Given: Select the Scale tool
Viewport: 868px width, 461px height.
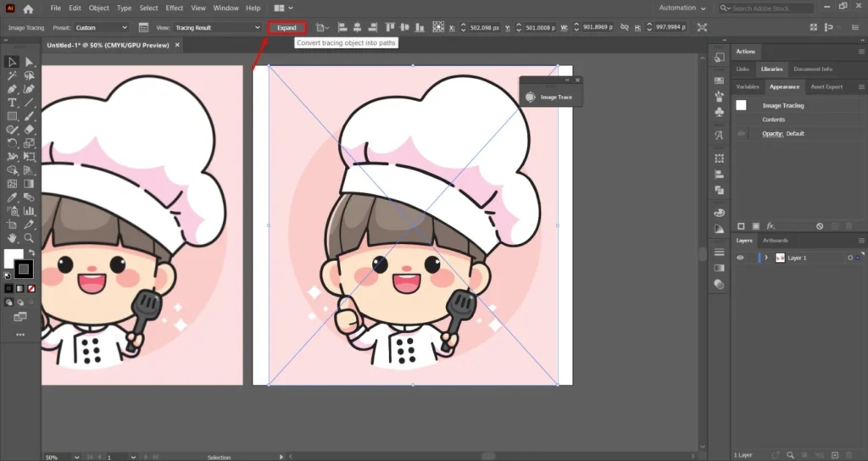Looking at the screenshot, I should point(29,143).
